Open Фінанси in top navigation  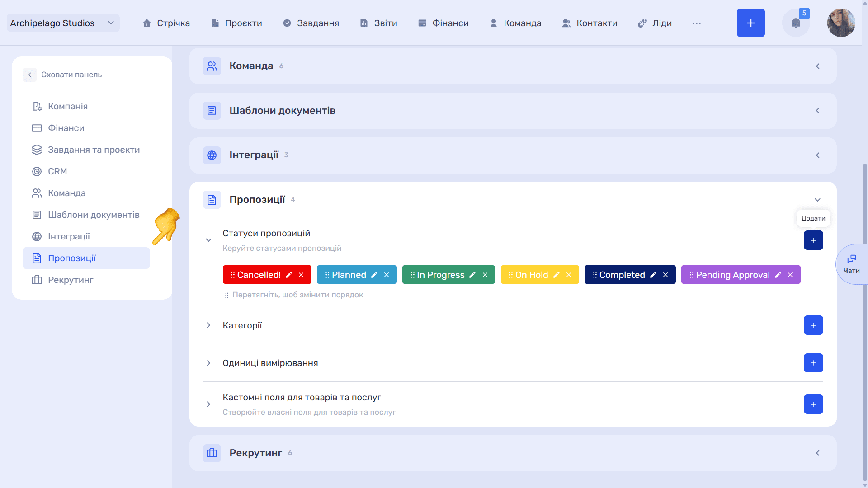(443, 23)
